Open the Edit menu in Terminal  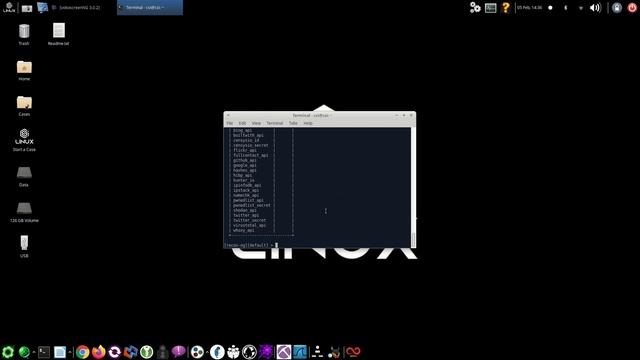[242, 123]
